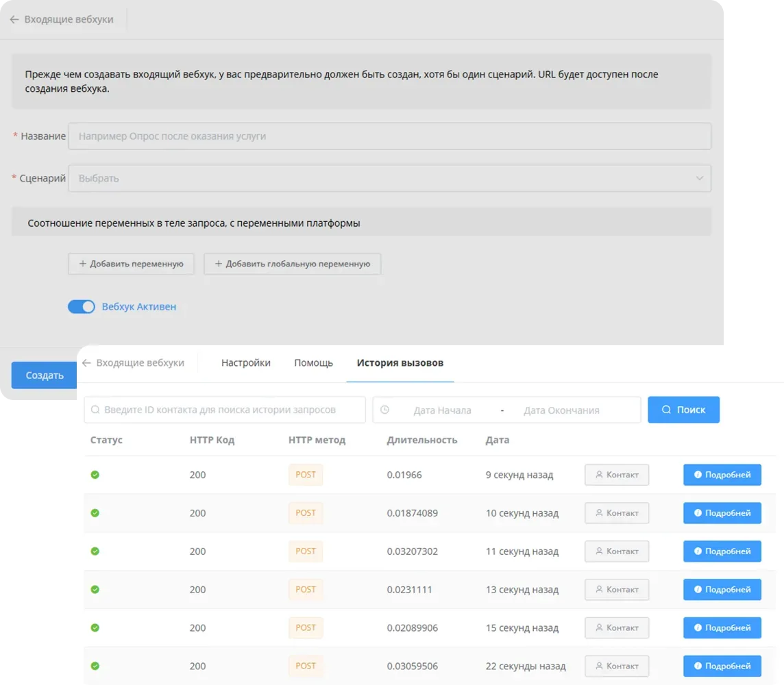The image size is (784, 685).
Task: Open Контакт for 11 секунд назад row
Action: click(617, 551)
